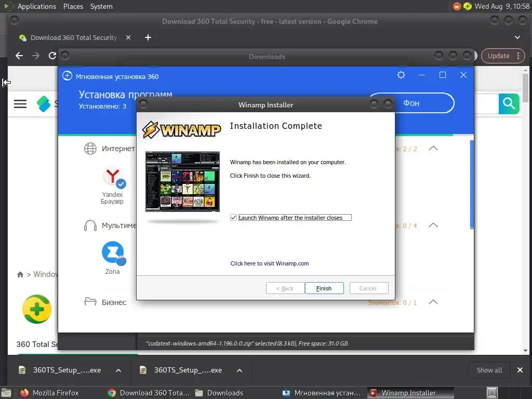Close the Download 360 Total Security tab

(128, 37)
